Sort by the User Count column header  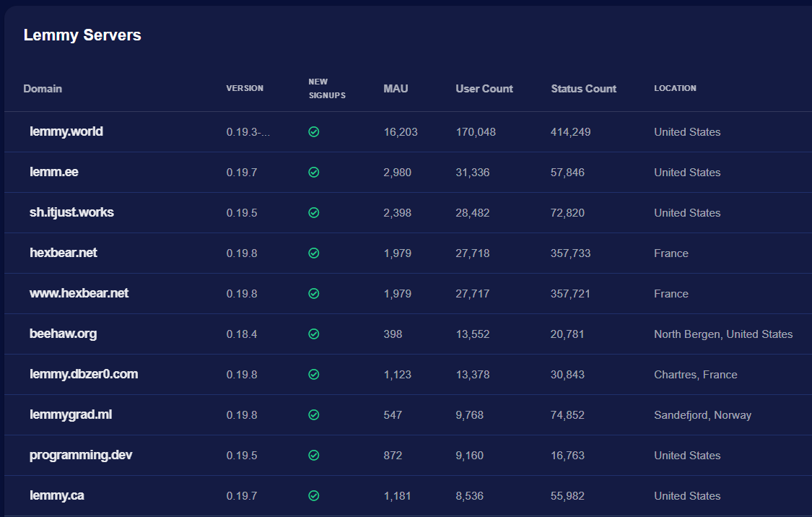pyautogui.click(x=484, y=89)
